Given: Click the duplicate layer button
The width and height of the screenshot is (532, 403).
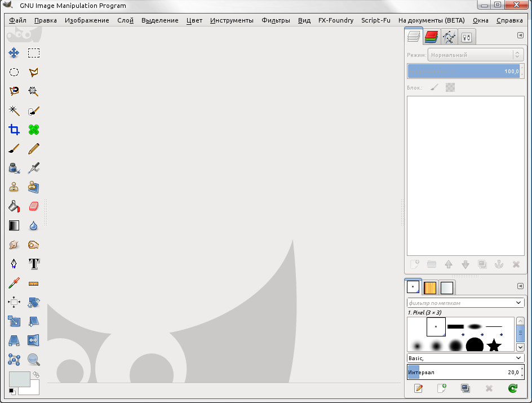Looking at the screenshot, I should pos(482,264).
